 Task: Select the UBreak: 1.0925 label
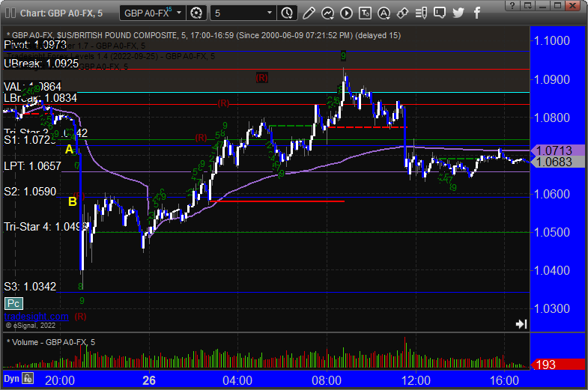[41, 64]
